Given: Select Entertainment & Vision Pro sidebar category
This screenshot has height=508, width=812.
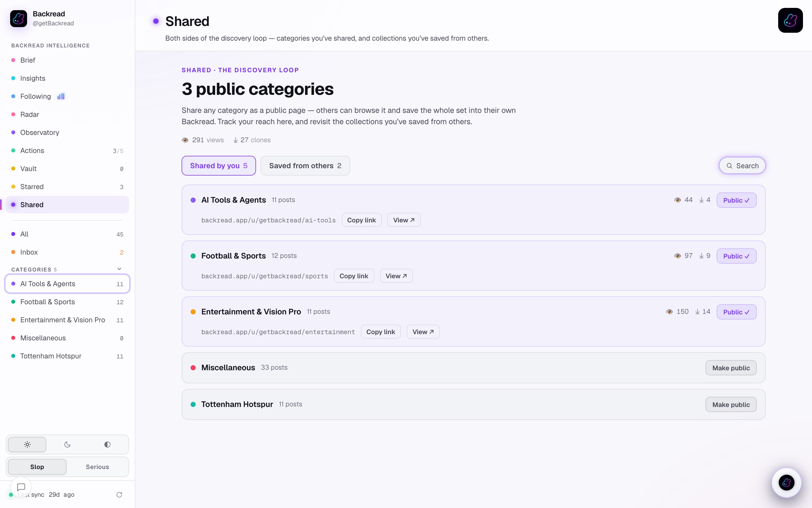Looking at the screenshot, I should 67,320.
